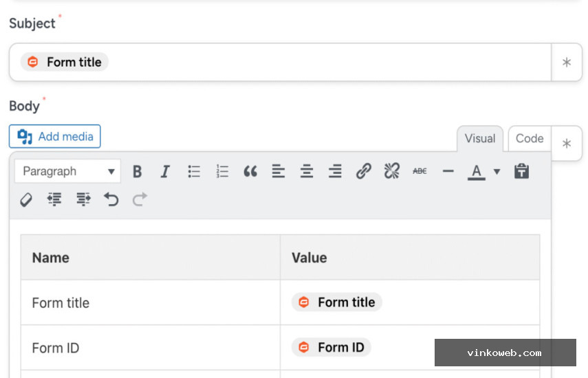Expand the text color picker arrow
The width and height of the screenshot is (588, 378).
pyautogui.click(x=497, y=172)
